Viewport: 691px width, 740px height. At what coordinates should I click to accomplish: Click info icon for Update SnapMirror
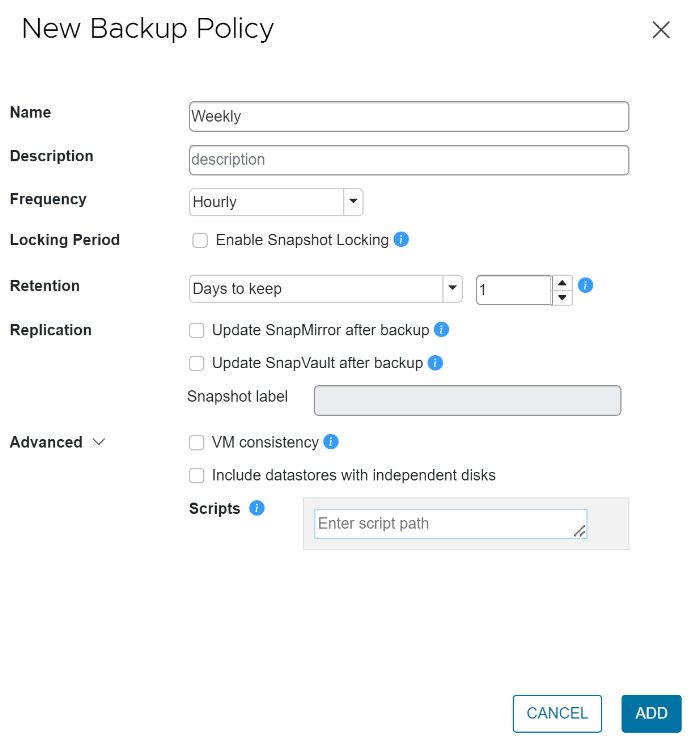[x=441, y=329]
